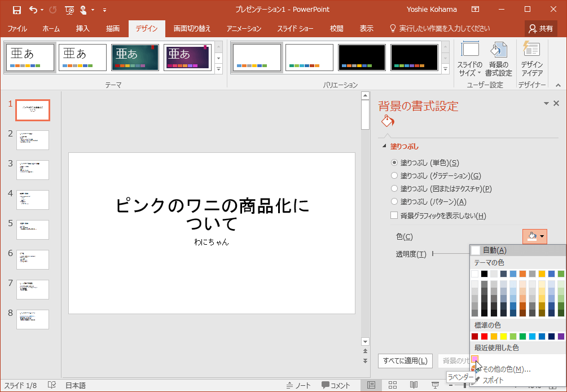Screen dimensions: 567x392
Task: Select the lavender recently used color
Action: coord(476,358)
